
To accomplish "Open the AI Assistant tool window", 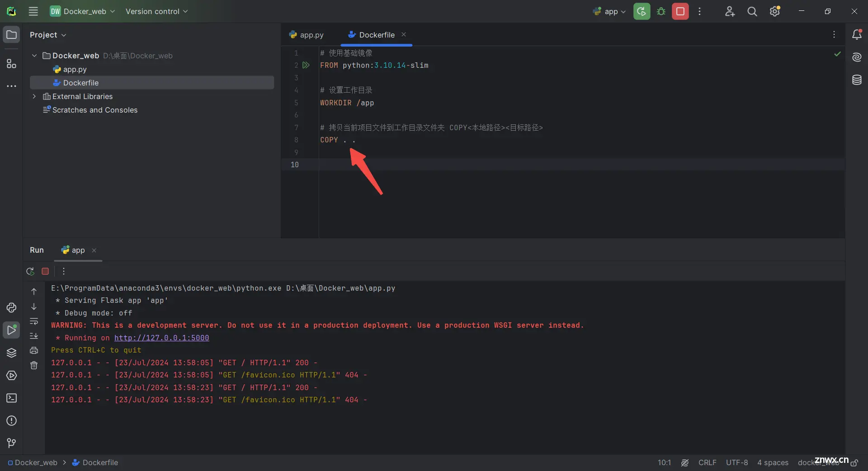I will point(857,57).
